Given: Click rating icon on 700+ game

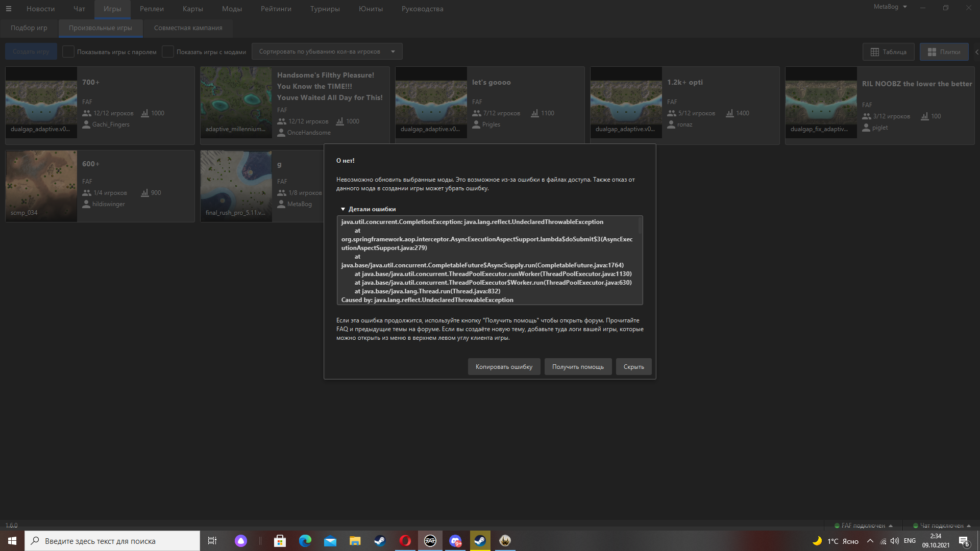Looking at the screenshot, I should pos(145,113).
